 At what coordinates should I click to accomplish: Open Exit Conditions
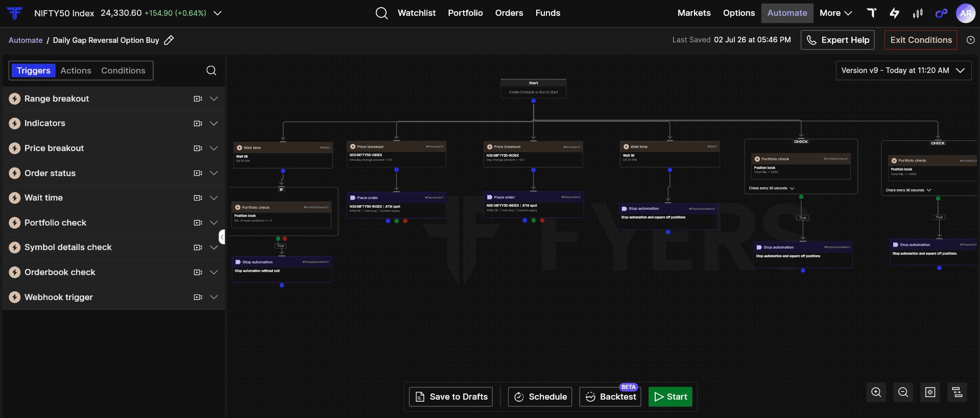pyautogui.click(x=921, y=40)
